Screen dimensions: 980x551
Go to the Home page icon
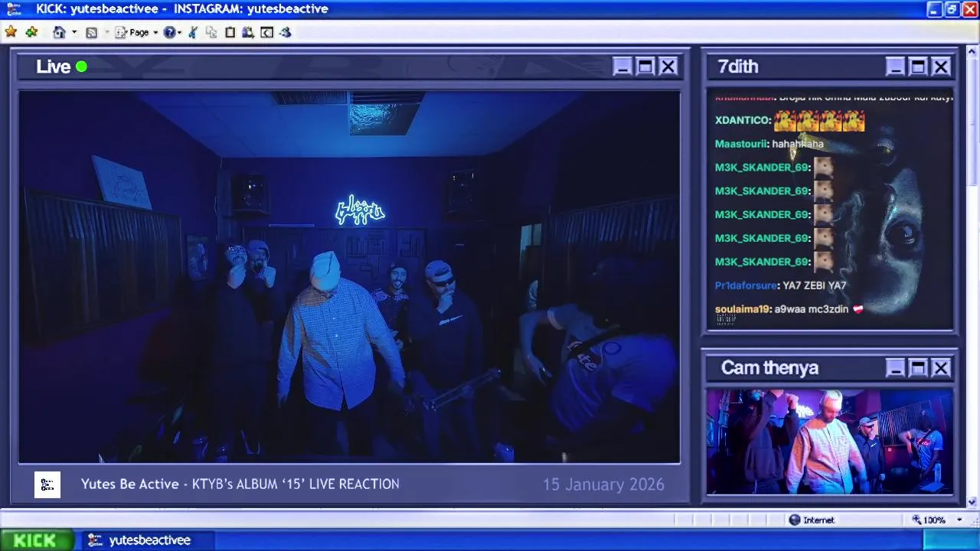[59, 32]
